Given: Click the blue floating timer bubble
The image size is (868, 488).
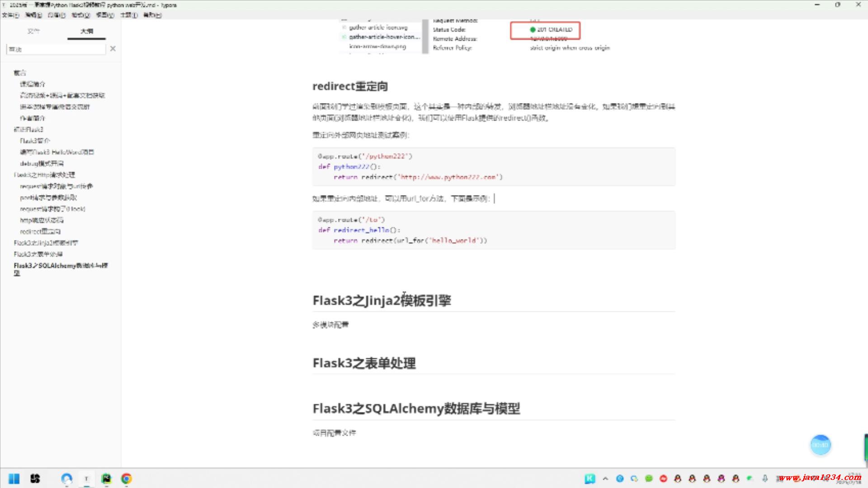Looking at the screenshot, I should coord(820,445).
